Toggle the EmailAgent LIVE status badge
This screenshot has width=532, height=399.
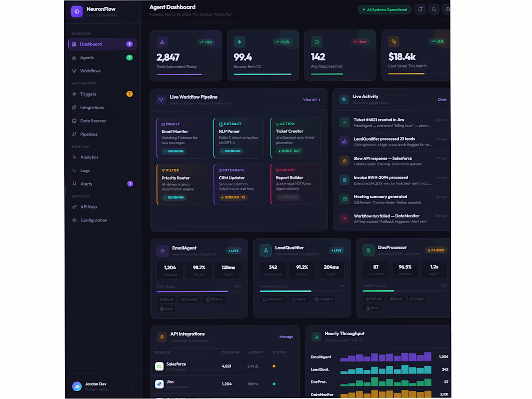point(234,251)
